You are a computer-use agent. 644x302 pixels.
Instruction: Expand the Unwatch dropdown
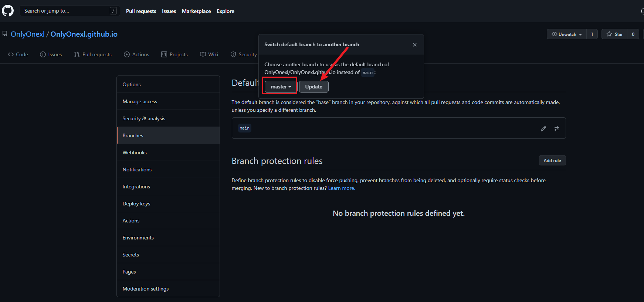point(567,34)
